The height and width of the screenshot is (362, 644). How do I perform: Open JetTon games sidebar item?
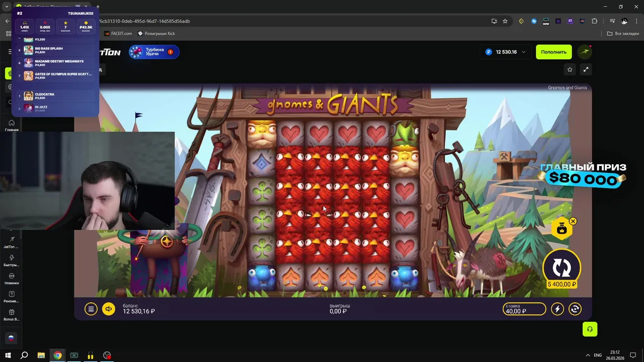tap(11, 242)
